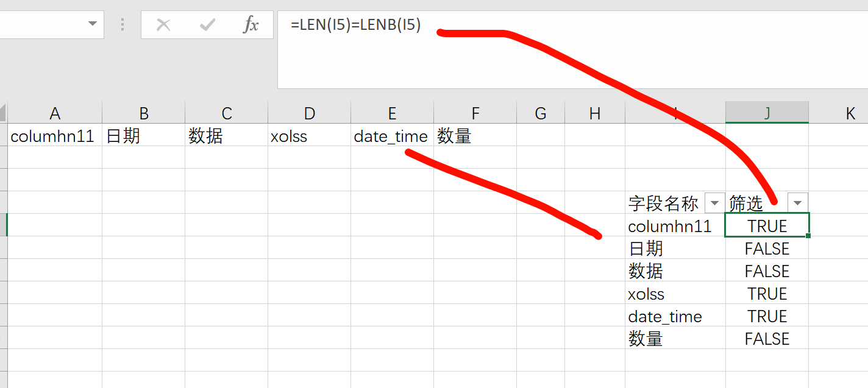Select cell containing columhn11 in row one

pyautogui.click(x=52, y=136)
